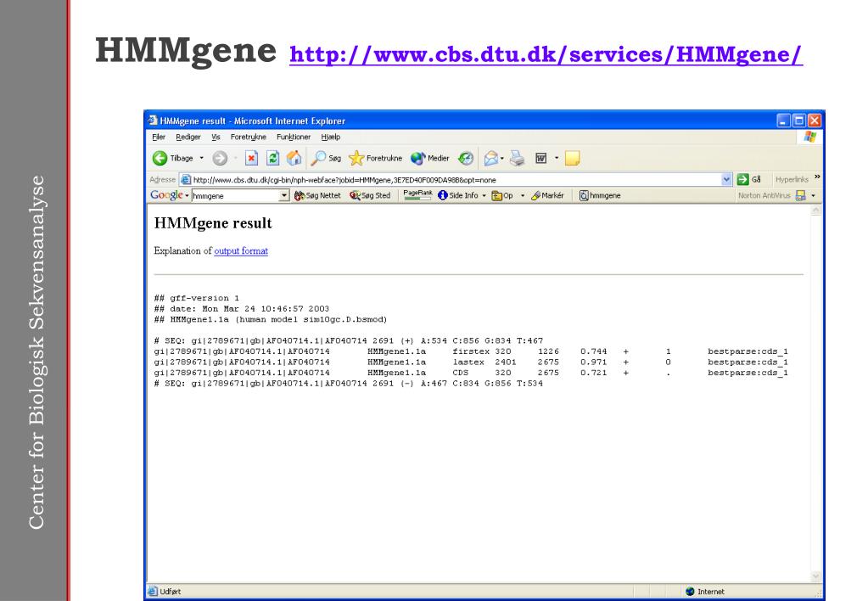The height and width of the screenshot is (601, 868).
Task: Click Norton AntiVirus icon
Action: point(800,195)
